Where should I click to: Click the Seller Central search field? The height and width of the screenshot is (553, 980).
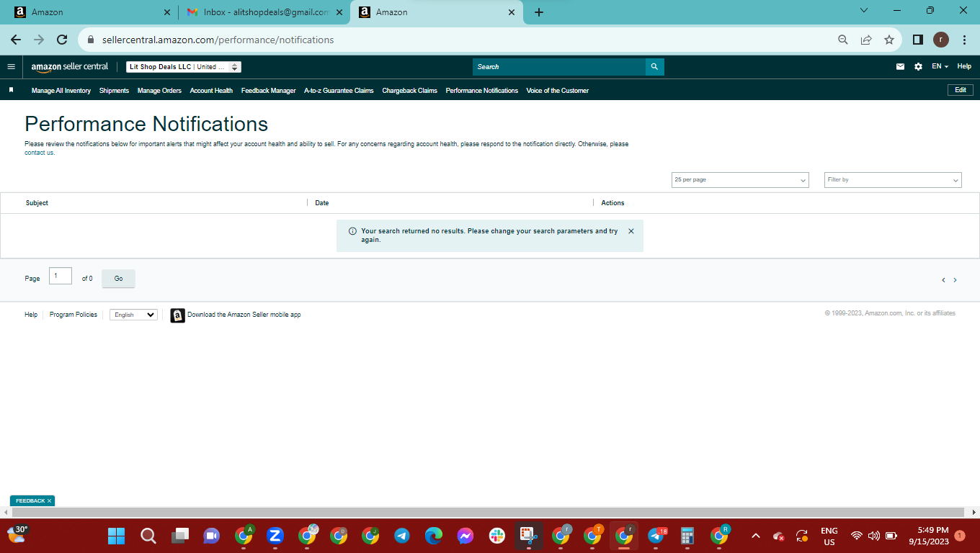(559, 66)
